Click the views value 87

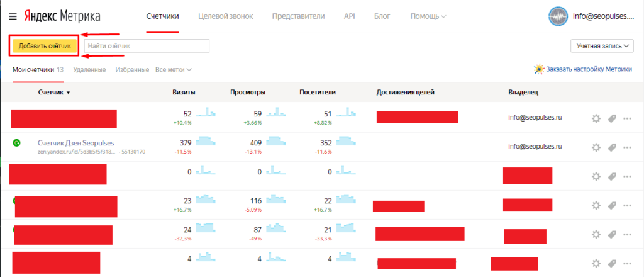coord(258,230)
